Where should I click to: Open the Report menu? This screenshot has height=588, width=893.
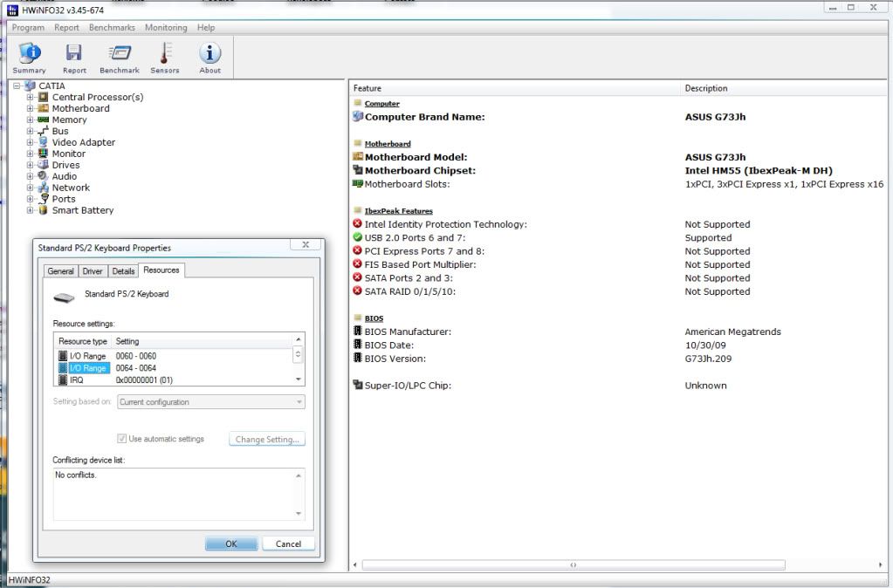point(66,27)
